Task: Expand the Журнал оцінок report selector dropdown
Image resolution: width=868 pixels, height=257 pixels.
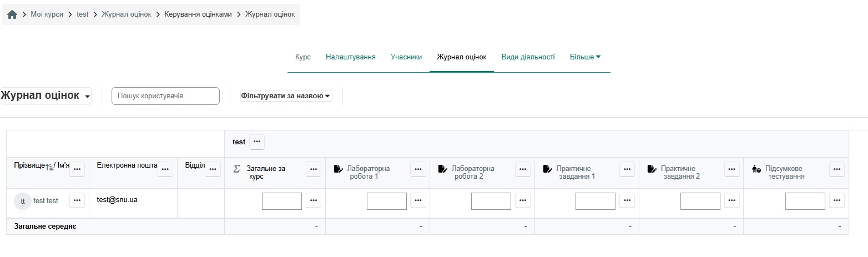Action: [46, 96]
